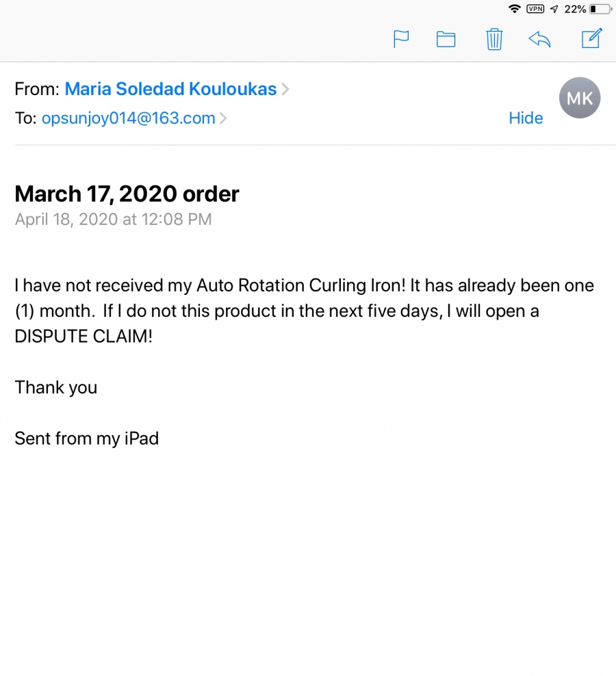
Task: Flag this email with the flag icon
Action: pyautogui.click(x=401, y=39)
